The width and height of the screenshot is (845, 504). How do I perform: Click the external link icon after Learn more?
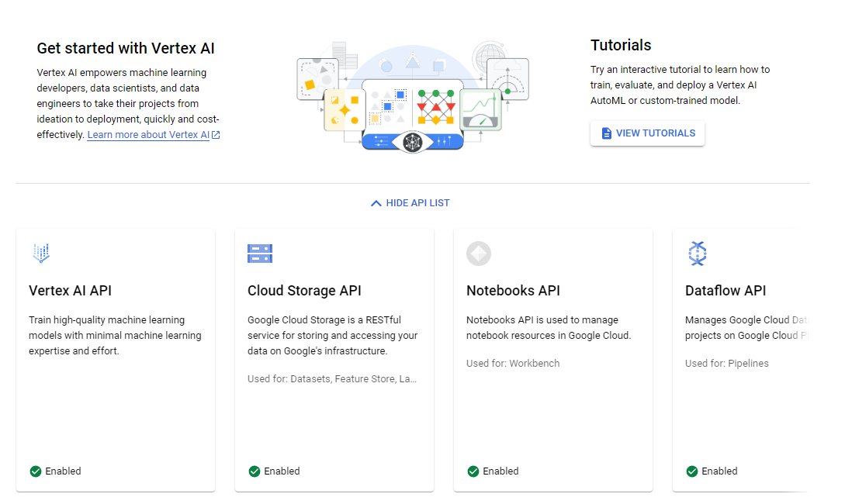click(x=216, y=135)
